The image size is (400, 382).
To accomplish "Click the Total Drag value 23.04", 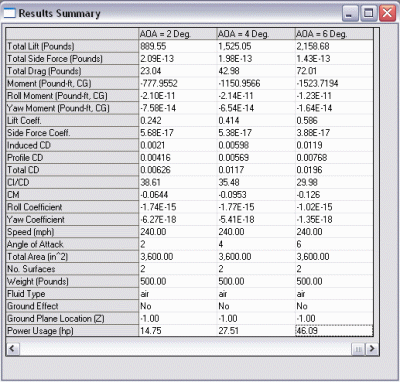I will coord(178,71).
